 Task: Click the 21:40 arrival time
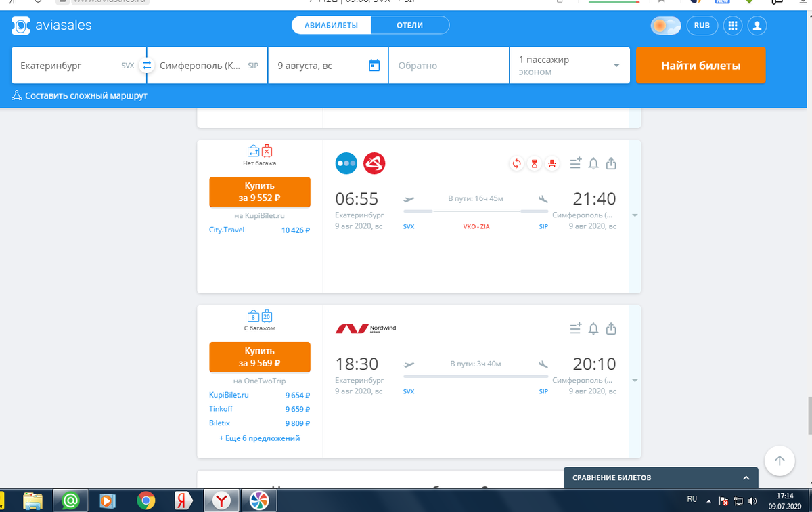click(595, 199)
